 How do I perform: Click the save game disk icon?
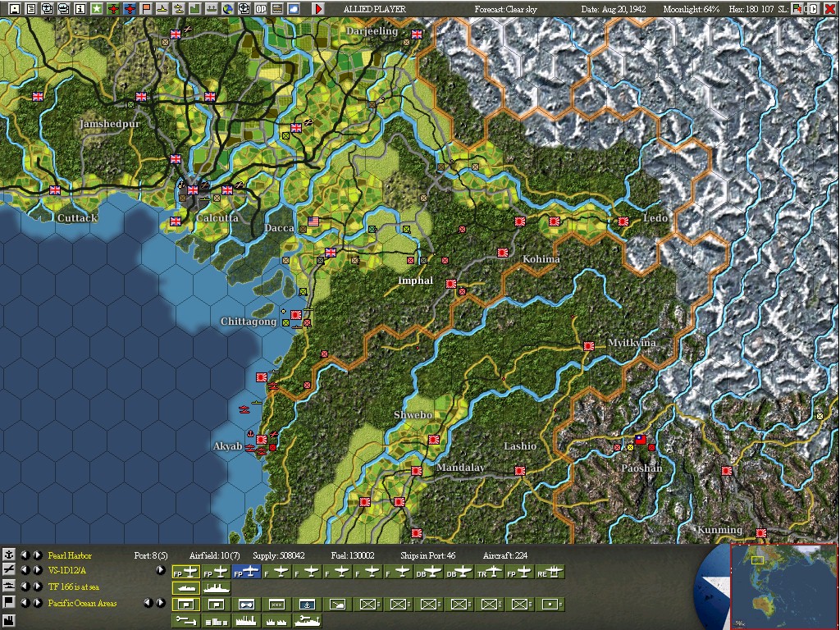click(x=15, y=8)
